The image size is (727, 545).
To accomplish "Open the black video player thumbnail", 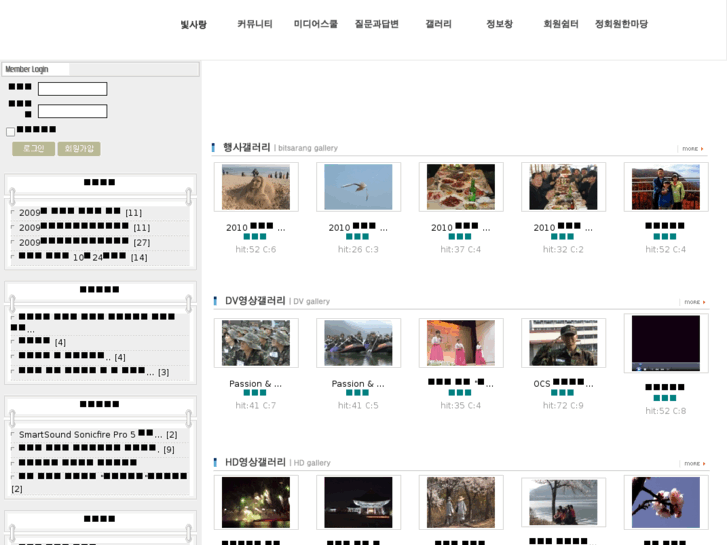I will point(666,343).
